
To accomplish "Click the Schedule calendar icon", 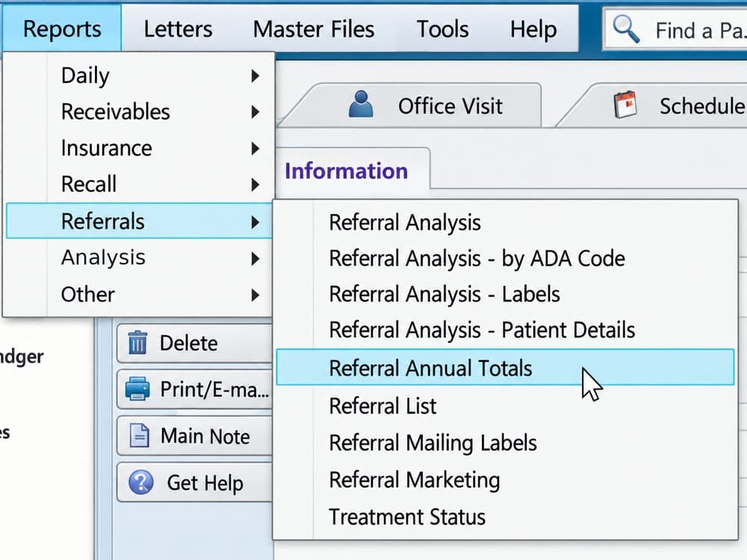I will (x=625, y=105).
